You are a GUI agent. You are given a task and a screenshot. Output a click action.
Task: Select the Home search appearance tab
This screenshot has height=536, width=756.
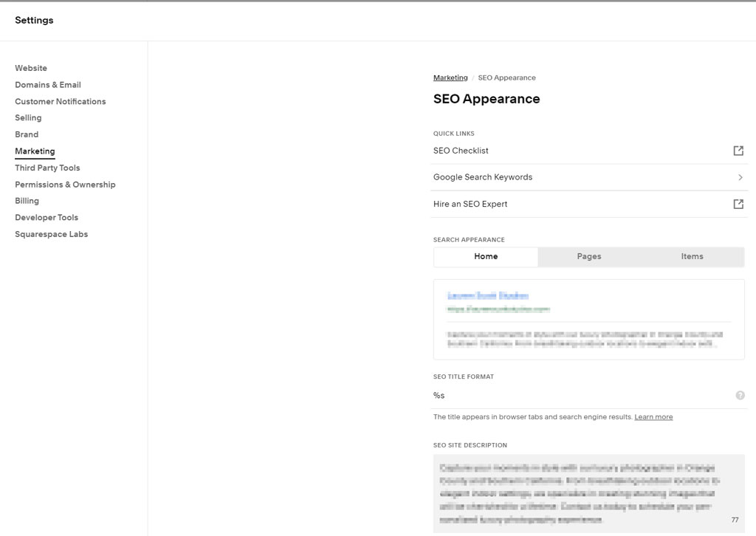(486, 256)
